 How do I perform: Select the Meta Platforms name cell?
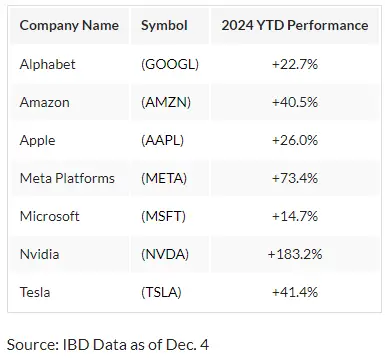(67, 178)
